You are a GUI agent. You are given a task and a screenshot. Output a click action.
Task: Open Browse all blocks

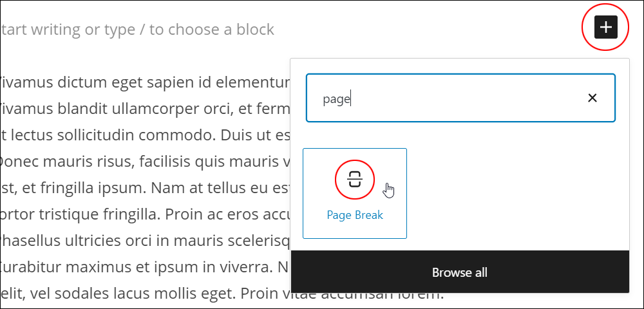[460, 272]
